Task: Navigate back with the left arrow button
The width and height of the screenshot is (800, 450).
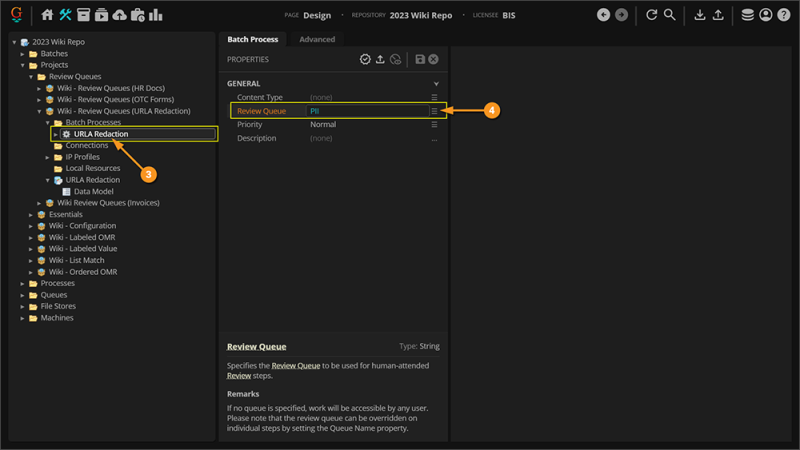Action: (603, 15)
